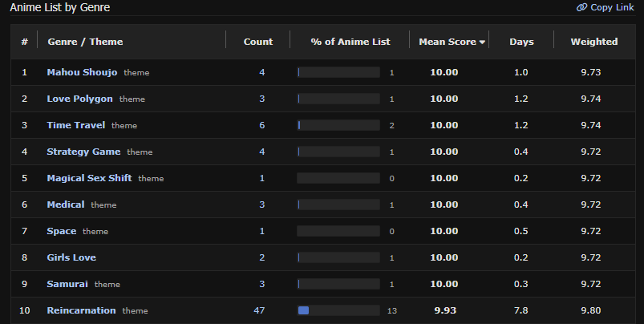Sort table by Count column
The width and height of the screenshot is (644, 324).
257,42
